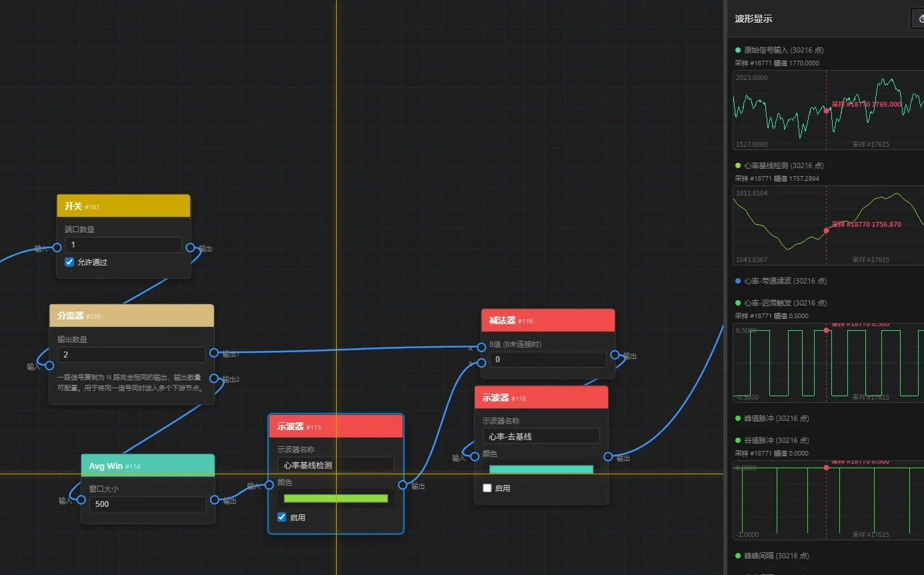Click the 示波器 #118 输出 port
924x575 pixels.
(608, 456)
